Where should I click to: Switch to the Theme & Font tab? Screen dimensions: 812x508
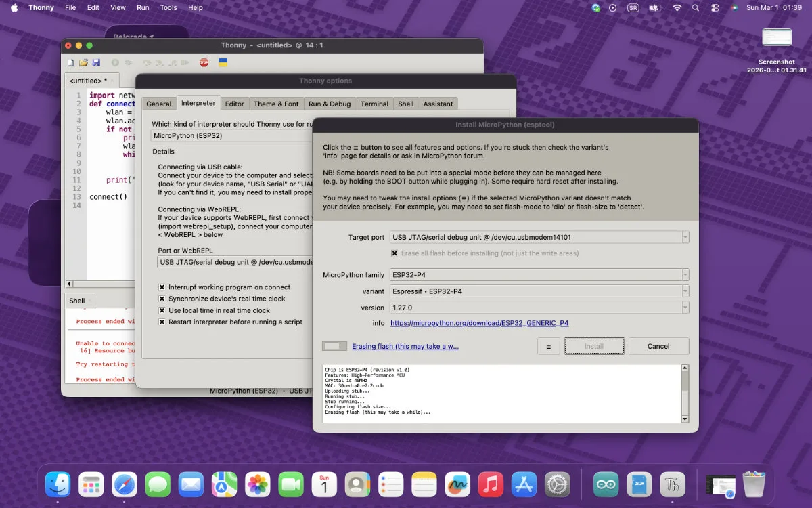[x=276, y=104]
